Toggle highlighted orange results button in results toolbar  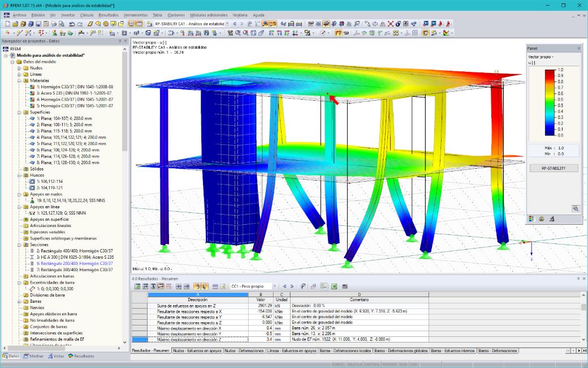point(197,286)
